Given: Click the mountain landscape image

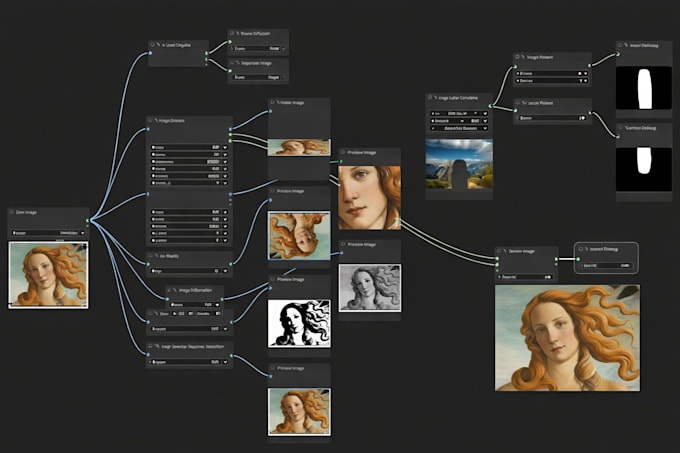Looking at the screenshot, I should 459,164.
